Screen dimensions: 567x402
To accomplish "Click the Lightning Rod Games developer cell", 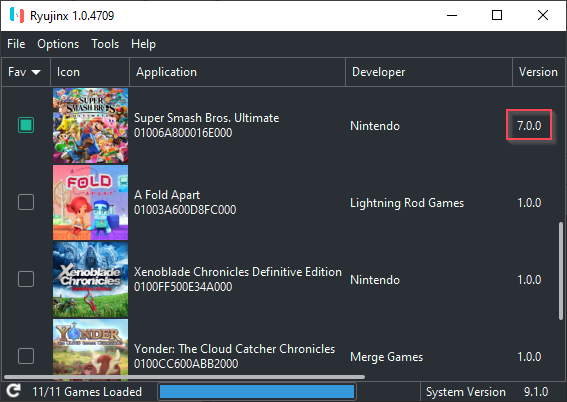I will click(407, 203).
